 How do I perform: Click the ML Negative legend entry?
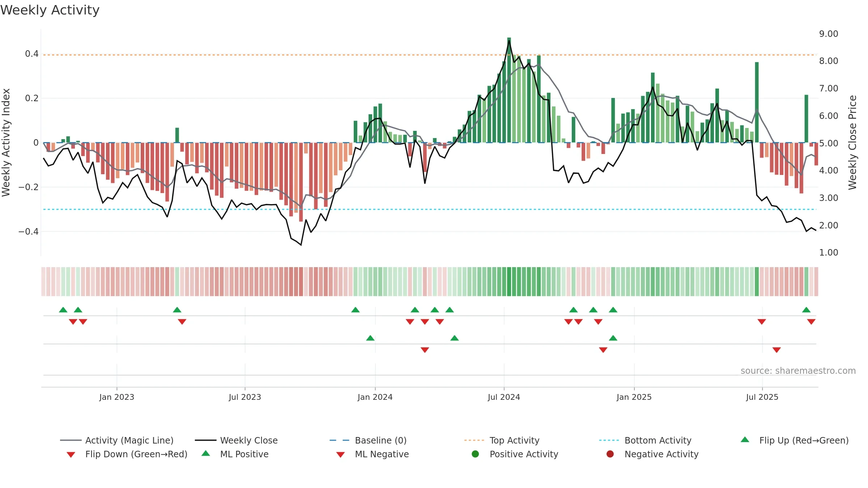point(373,454)
